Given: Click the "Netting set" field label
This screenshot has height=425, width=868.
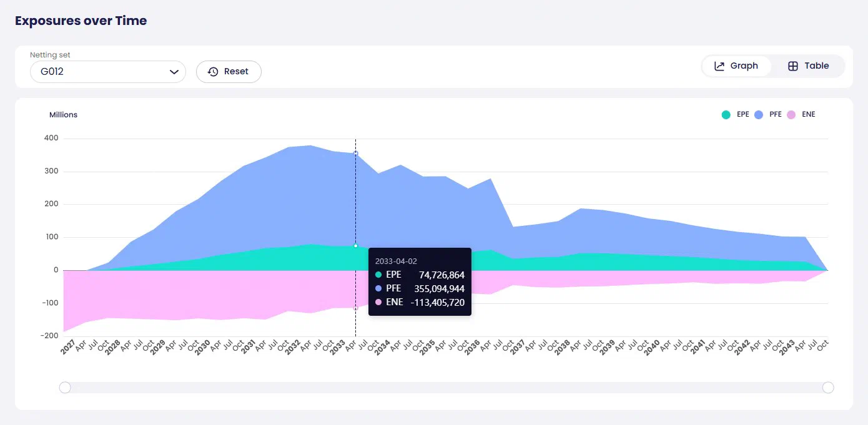Looking at the screenshot, I should (x=50, y=55).
